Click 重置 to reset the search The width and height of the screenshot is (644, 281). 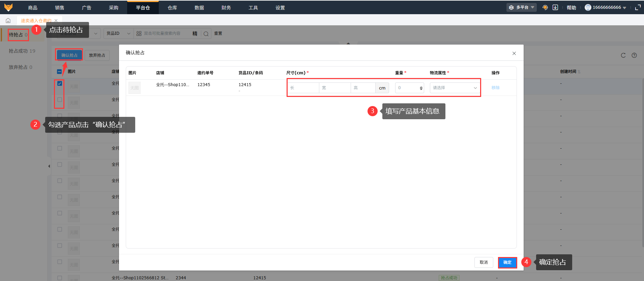tap(218, 33)
